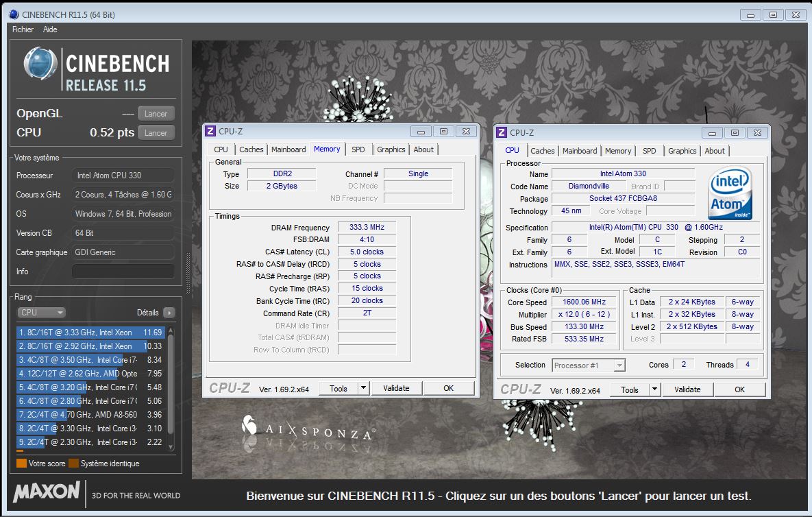Click the Intel Atom logo badge
Image resolution: width=812 pixels, height=517 pixels.
click(x=730, y=193)
